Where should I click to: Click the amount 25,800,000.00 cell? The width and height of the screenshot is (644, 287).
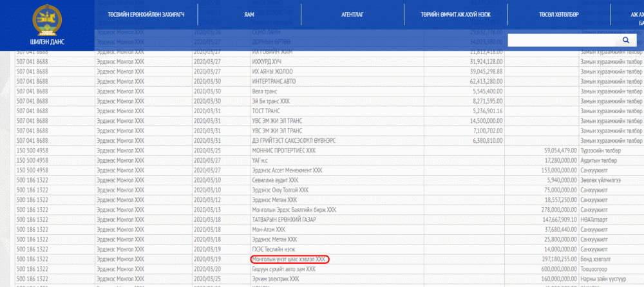[542, 239]
